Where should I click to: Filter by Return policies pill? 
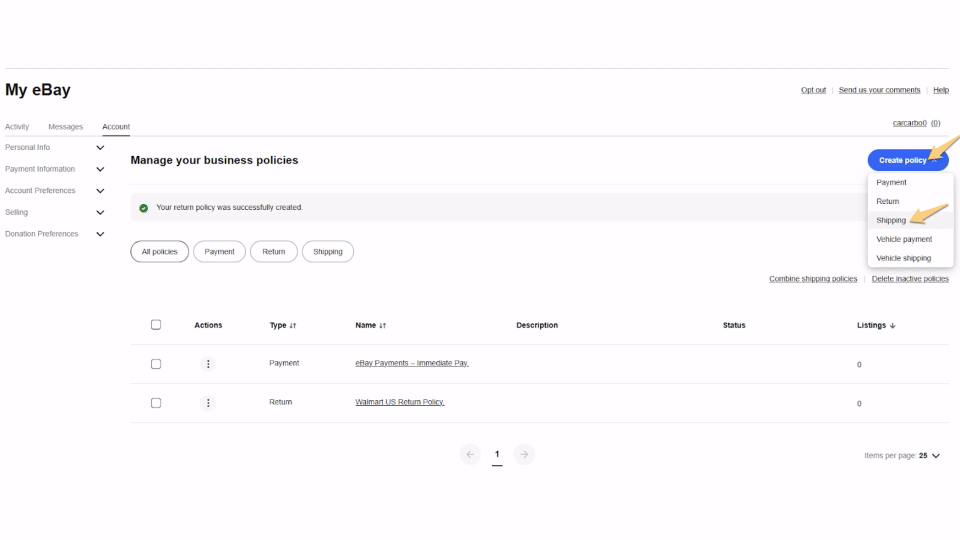[x=274, y=252]
